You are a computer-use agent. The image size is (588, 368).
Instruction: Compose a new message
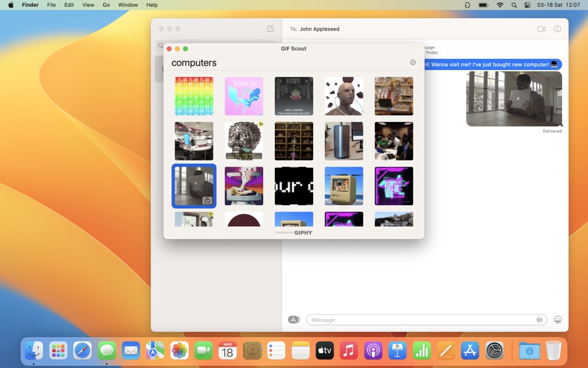pyautogui.click(x=270, y=28)
